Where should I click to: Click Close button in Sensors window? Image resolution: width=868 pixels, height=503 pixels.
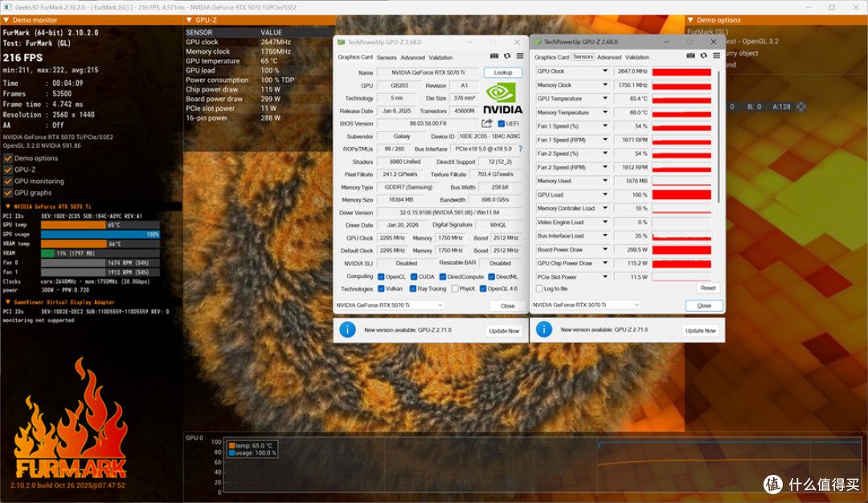pos(704,305)
